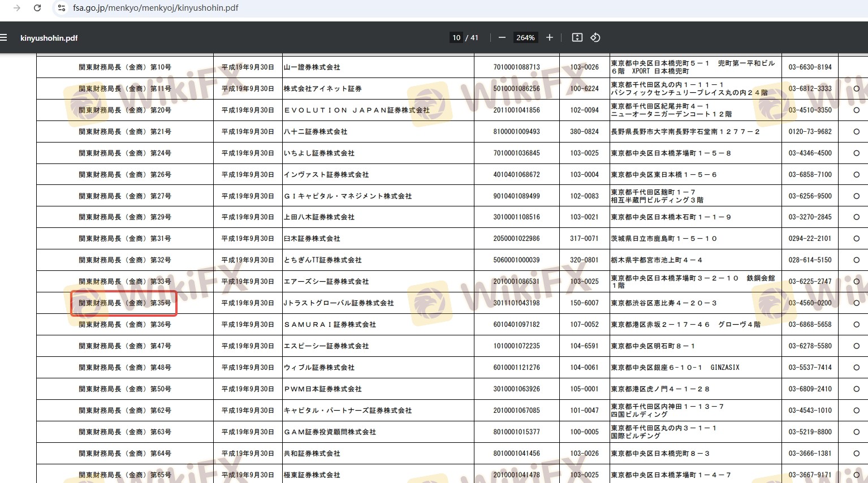Click the kinyushohin.pdf document title
This screenshot has width=868, height=483.
[49, 38]
